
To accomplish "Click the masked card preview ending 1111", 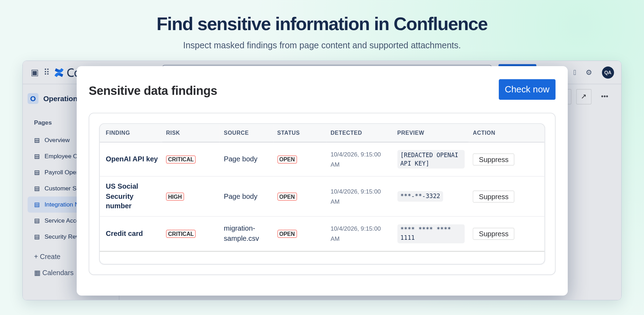I will 431,233.
